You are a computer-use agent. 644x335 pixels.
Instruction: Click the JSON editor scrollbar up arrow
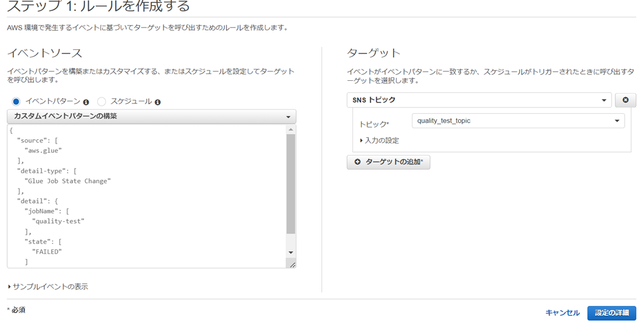[291, 130]
